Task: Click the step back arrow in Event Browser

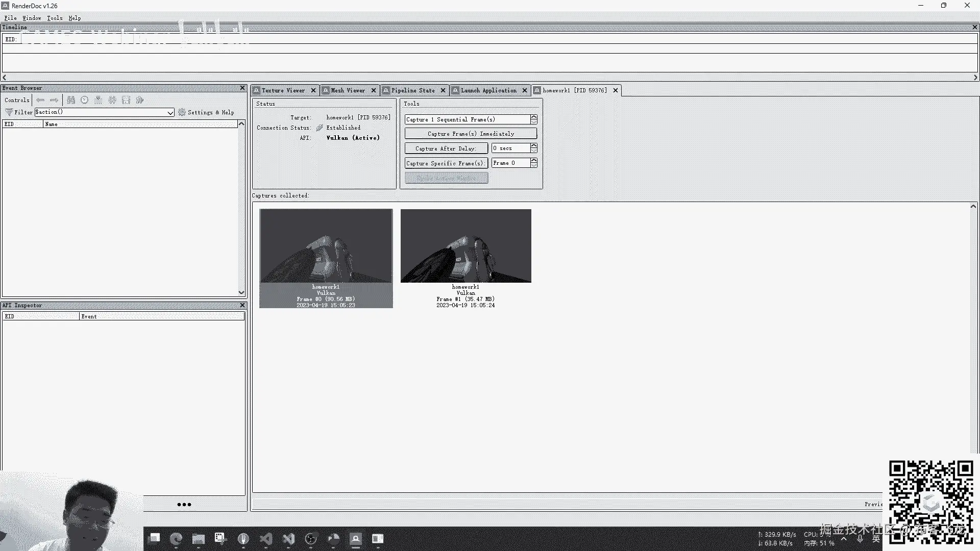Action: 40,100
